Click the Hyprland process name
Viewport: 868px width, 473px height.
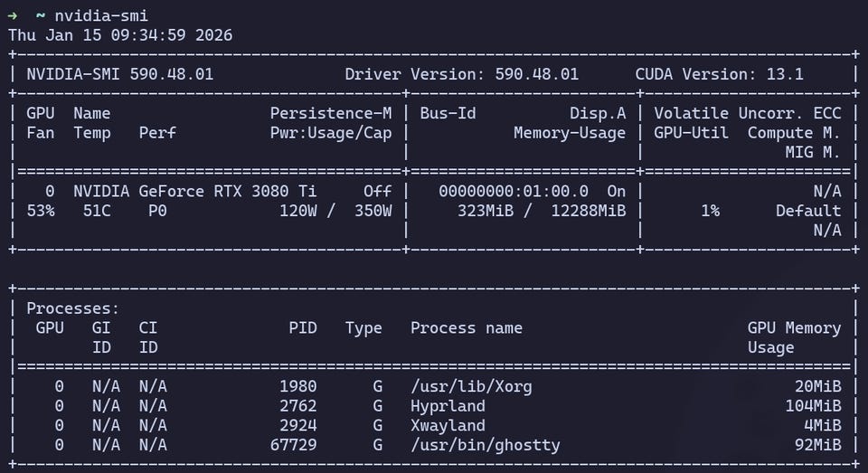(448, 406)
